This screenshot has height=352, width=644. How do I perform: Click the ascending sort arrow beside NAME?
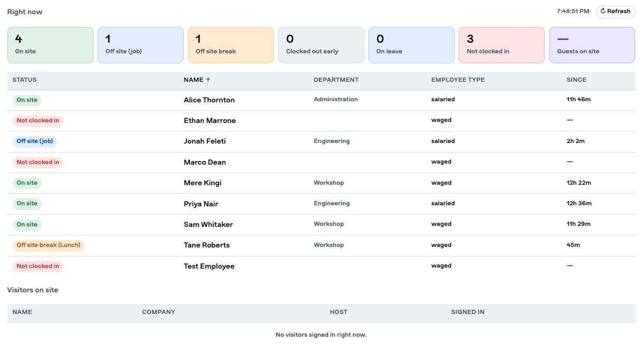point(208,80)
